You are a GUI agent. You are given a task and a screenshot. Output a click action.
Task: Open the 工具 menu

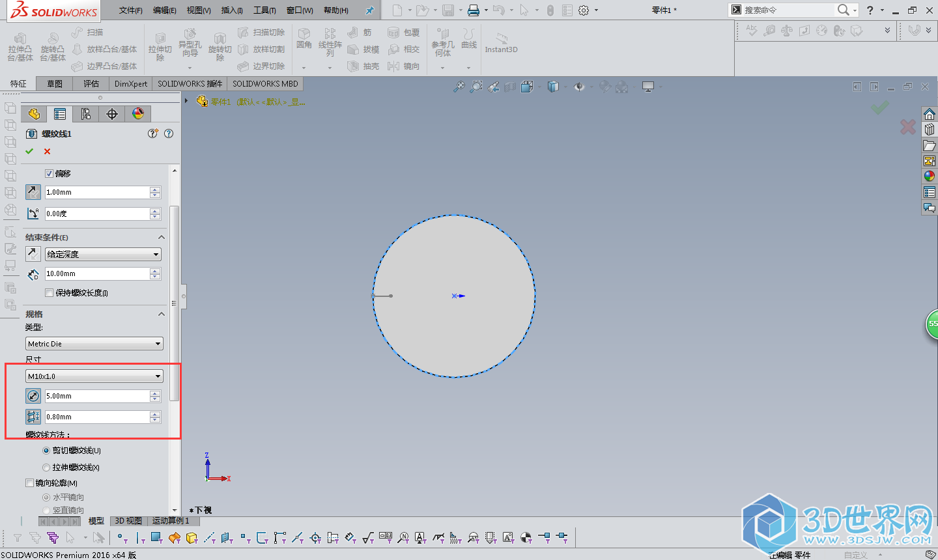click(x=264, y=10)
